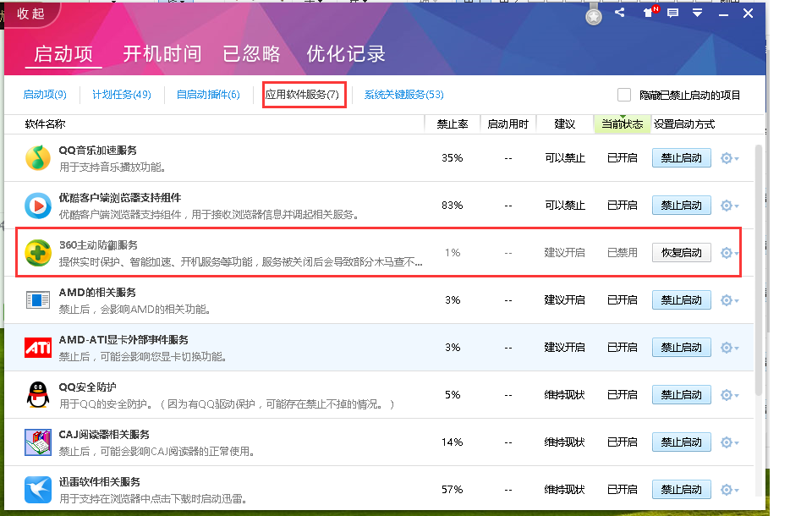Select the 自启动插件(6) sub-tab
Screen dimensions: 812x516
(x=208, y=95)
